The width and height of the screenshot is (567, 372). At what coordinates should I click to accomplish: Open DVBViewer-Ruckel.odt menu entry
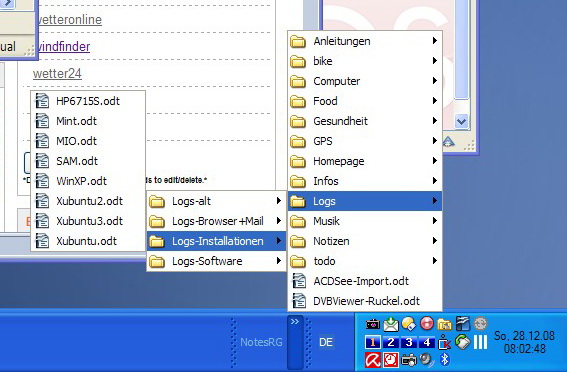pos(365,301)
